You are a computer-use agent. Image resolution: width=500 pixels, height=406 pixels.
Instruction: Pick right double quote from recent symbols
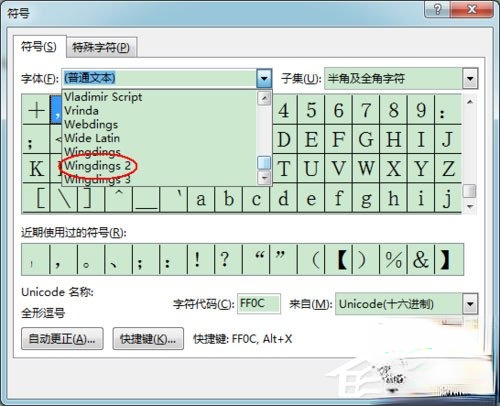tap(283, 260)
